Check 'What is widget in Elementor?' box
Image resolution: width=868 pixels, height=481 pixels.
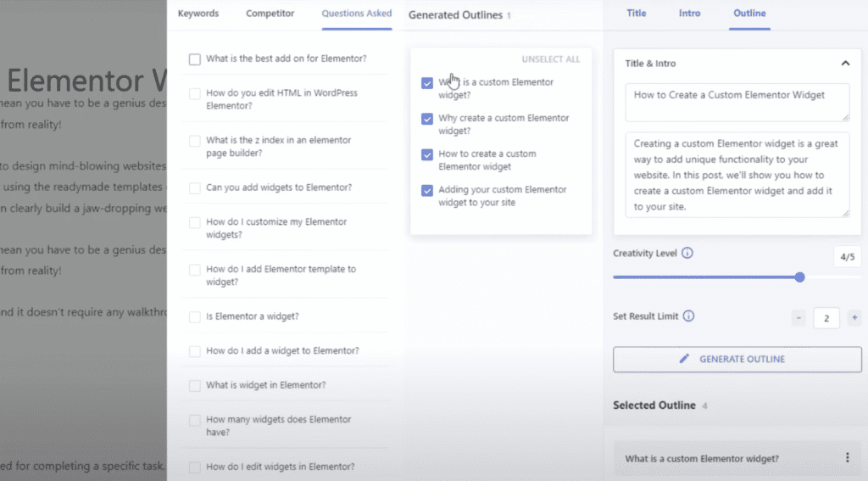[194, 386]
